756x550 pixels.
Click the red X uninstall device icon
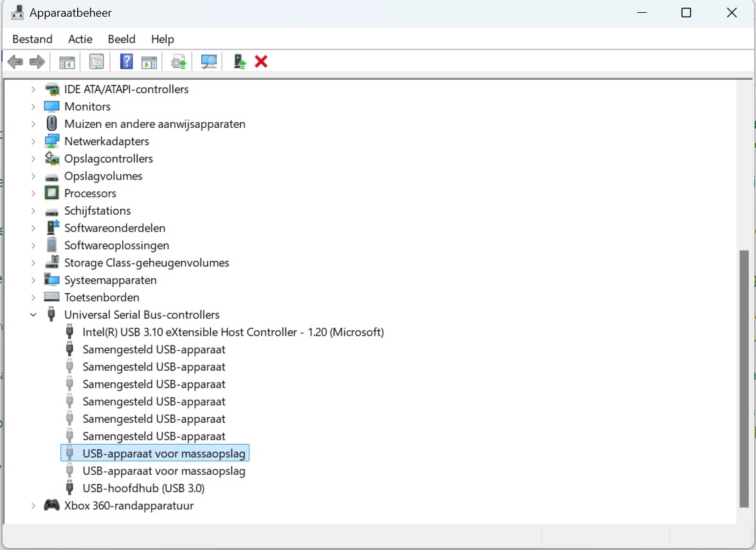click(261, 62)
